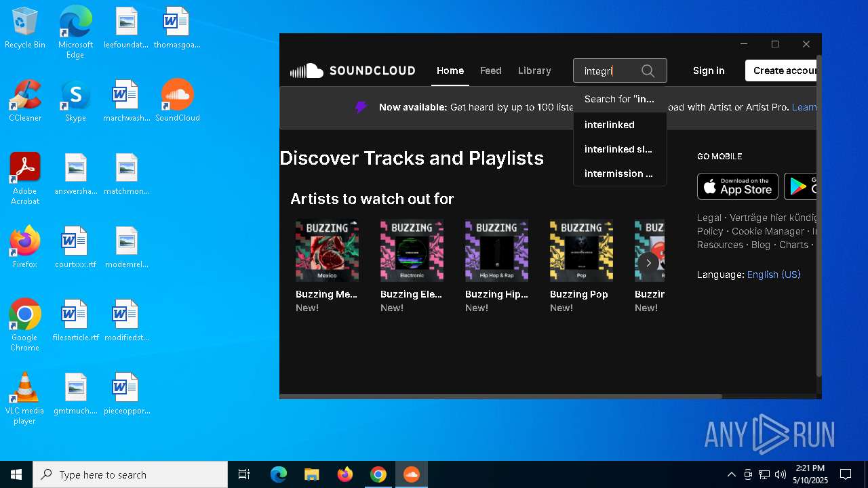This screenshot has width=868, height=488.
Task: Open Task View on the taskbar
Action: tap(244, 474)
